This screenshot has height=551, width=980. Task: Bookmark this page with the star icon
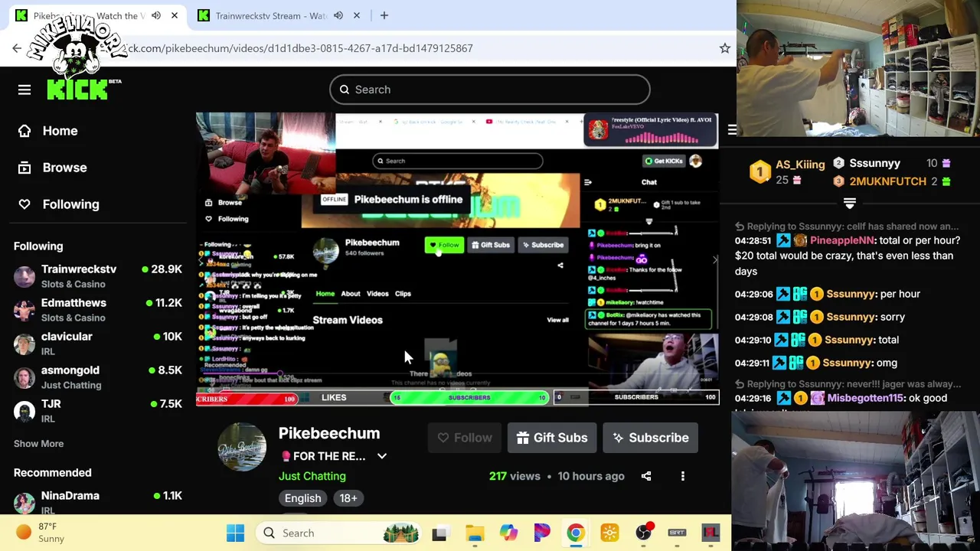coord(724,48)
